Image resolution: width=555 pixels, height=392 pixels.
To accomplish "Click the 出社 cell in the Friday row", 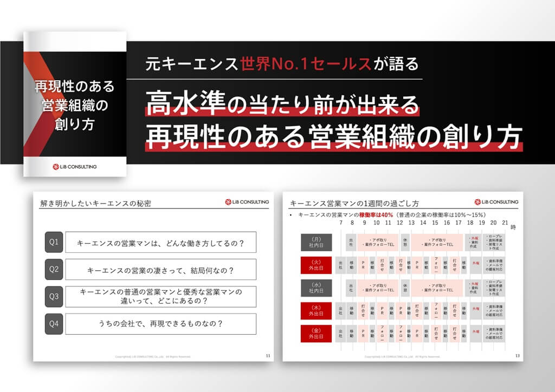I will coord(340,334).
